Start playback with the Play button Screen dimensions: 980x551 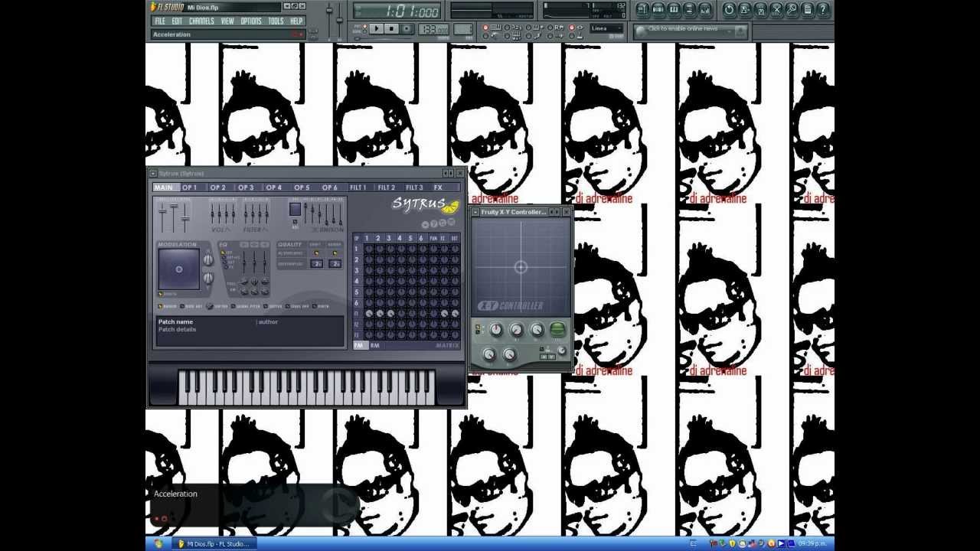pyautogui.click(x=376, y=29)
